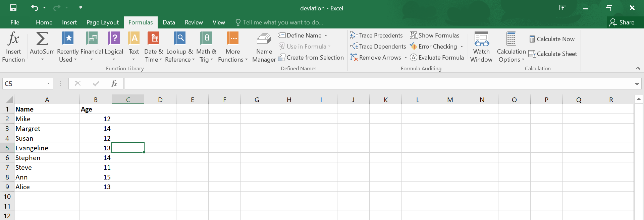
Task: Switch to the Insert tab
Action: tap(69, 22)
